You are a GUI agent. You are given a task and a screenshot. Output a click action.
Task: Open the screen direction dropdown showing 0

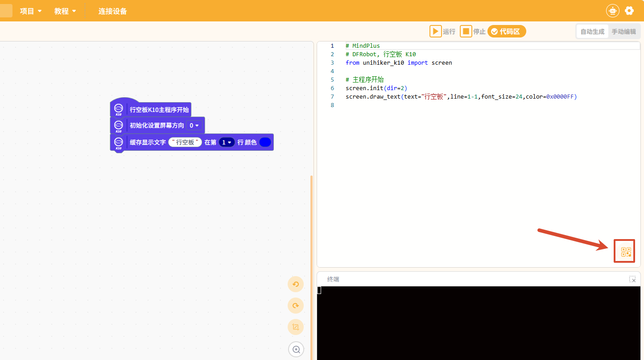point(194,126)
